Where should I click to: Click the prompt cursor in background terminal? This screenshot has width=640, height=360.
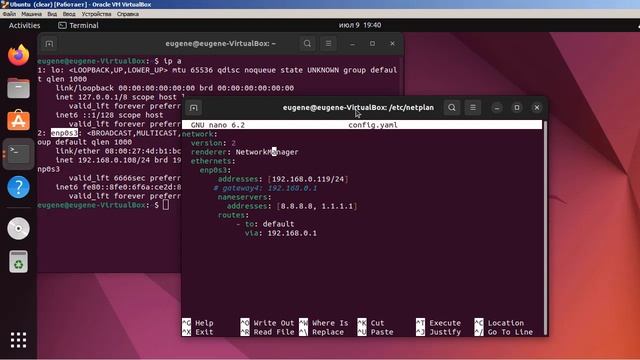point(166,205)
